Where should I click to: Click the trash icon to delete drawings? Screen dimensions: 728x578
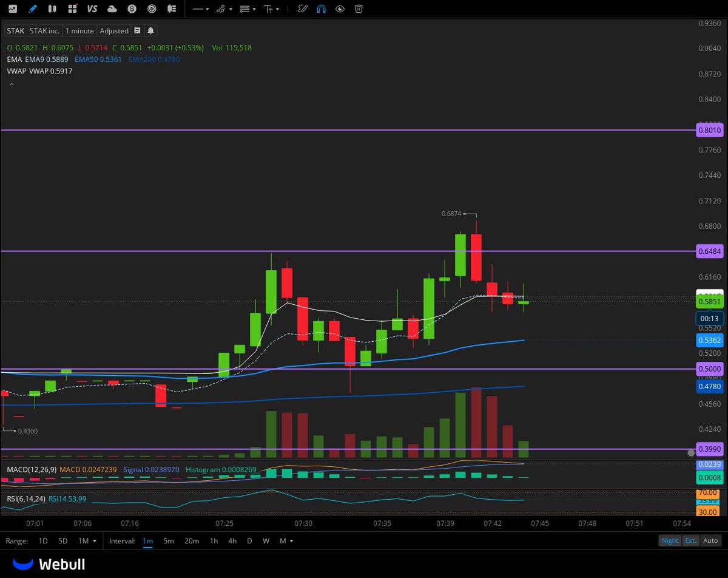359,8
